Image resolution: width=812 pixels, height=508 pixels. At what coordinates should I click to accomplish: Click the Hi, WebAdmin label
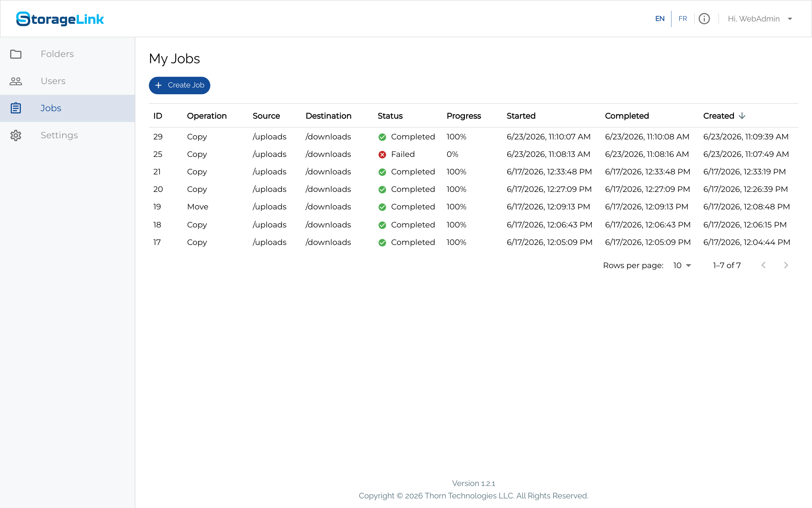pyautogui.click(x=753, y=19)
